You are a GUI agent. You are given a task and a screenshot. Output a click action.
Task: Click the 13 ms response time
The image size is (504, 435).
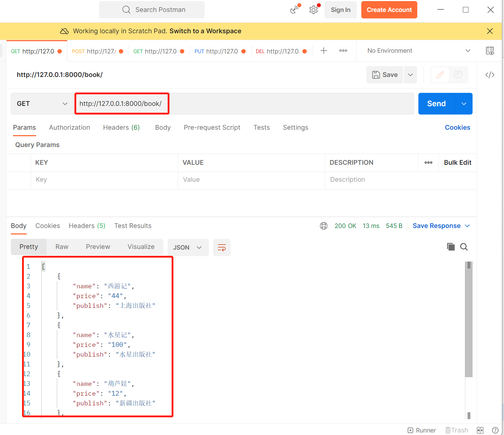[371, 226]
